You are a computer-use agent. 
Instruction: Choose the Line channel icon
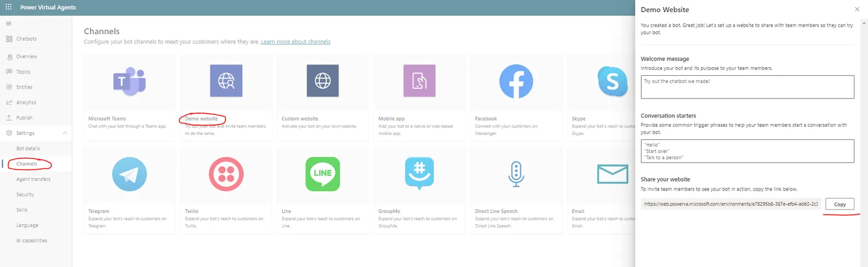coord(323,174)
